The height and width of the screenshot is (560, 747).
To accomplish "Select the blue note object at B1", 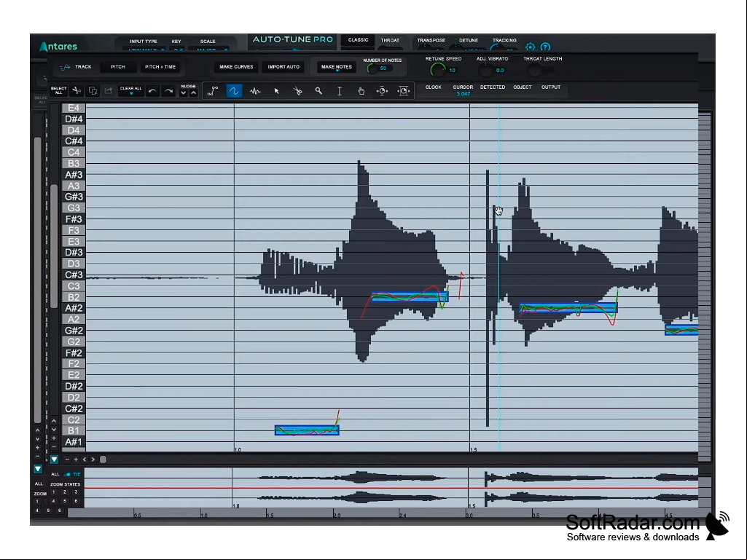I will (x=307, y=430).
